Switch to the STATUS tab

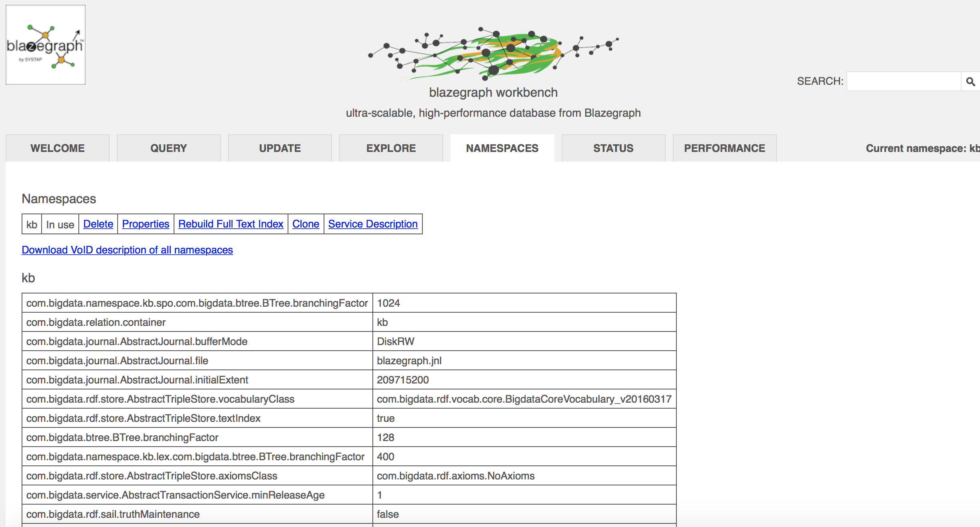pos(614,148)
